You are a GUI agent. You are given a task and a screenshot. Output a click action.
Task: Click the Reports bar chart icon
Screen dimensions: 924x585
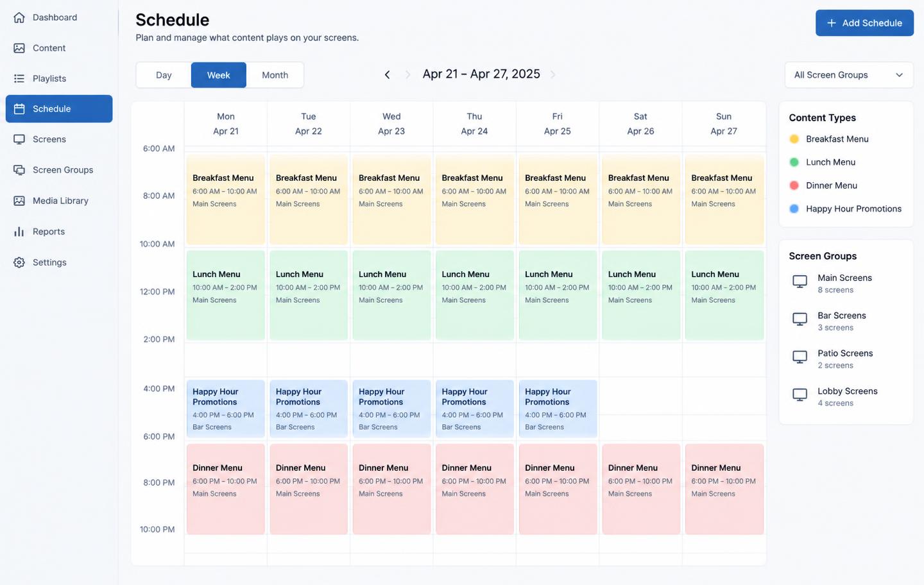(x=19, y=232)
